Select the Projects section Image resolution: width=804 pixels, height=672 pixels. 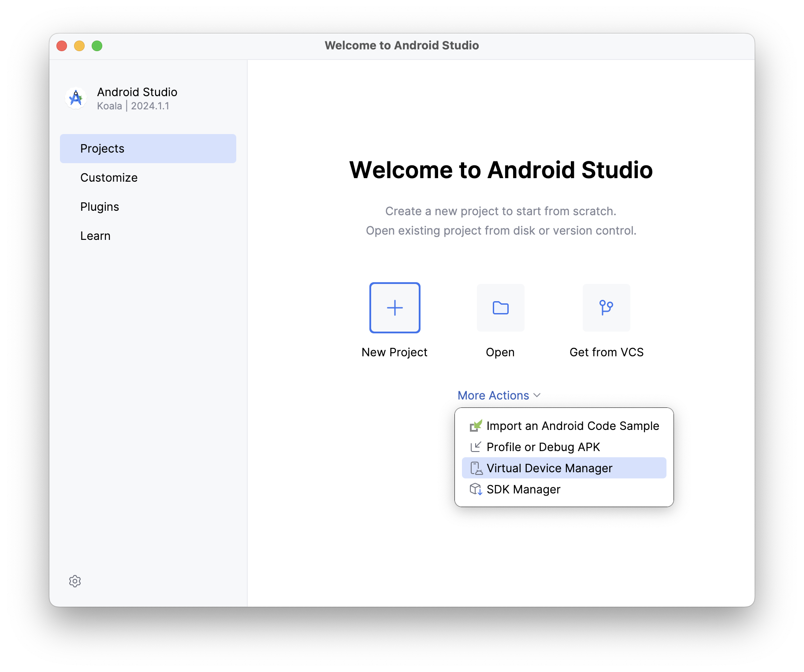point(102,148)
